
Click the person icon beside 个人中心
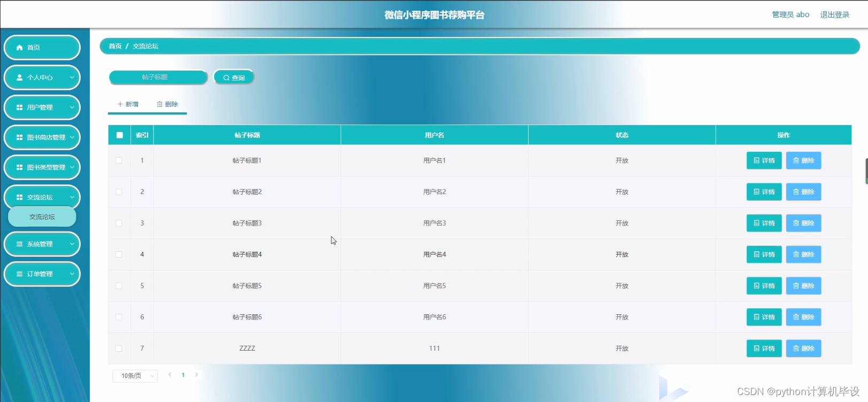(x=20, y=78)
